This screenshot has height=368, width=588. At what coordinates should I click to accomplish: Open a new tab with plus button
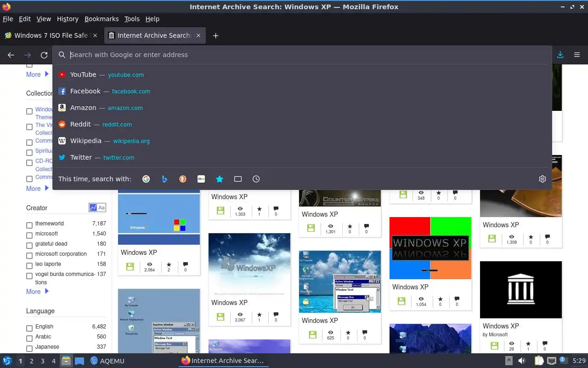[215, 35]
